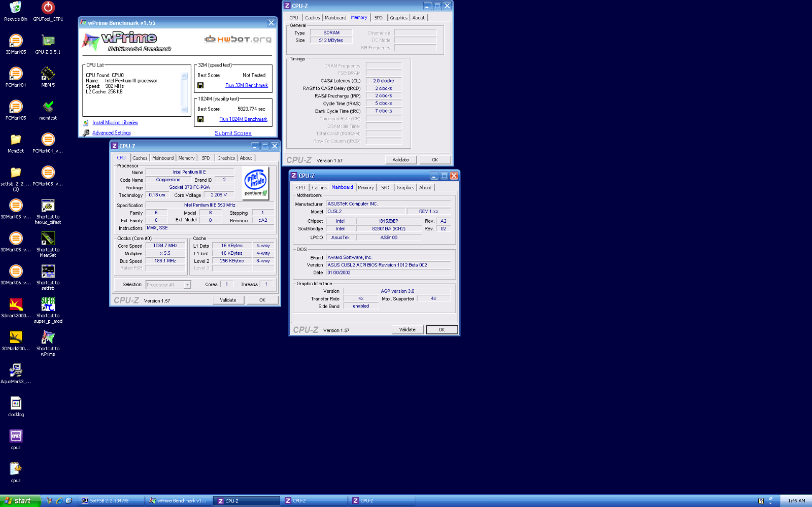The image size is (812, 507).
Task: Switch to SetFSB 2.2.134.98 taskbar item
Action: pos(112,501)
